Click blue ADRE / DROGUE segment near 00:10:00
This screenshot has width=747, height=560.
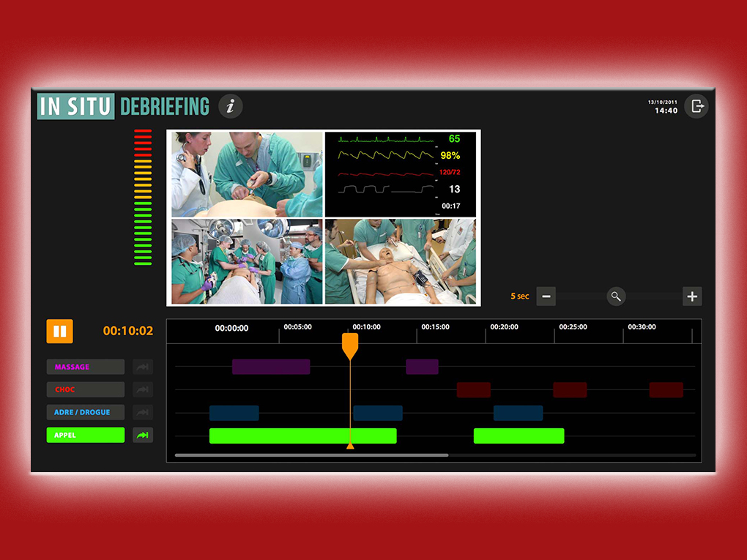[378, 413]
